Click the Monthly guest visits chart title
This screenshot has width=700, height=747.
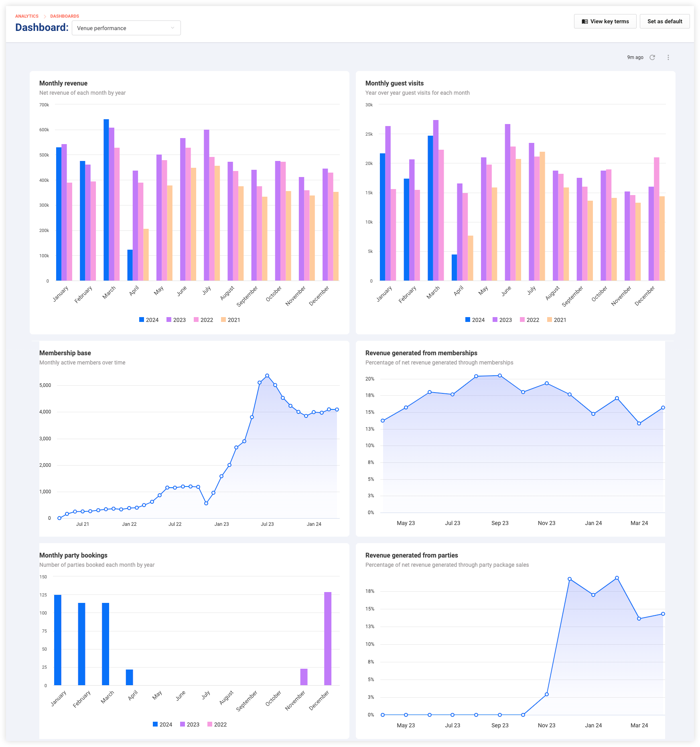(394, 83)
